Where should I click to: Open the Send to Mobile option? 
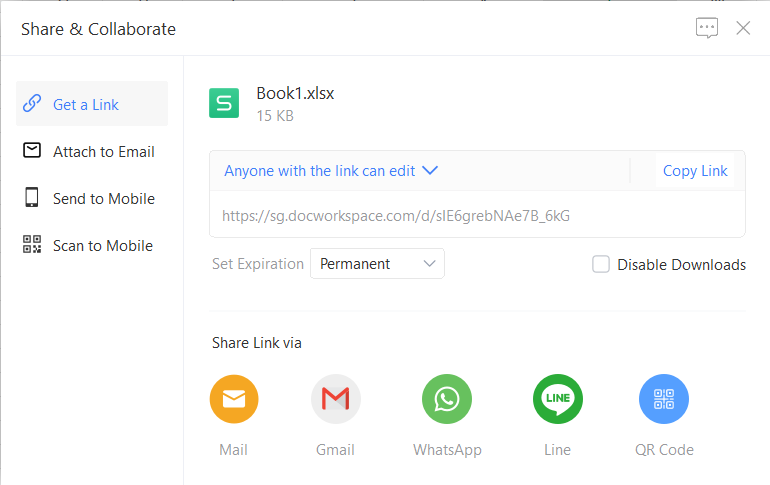103,198
